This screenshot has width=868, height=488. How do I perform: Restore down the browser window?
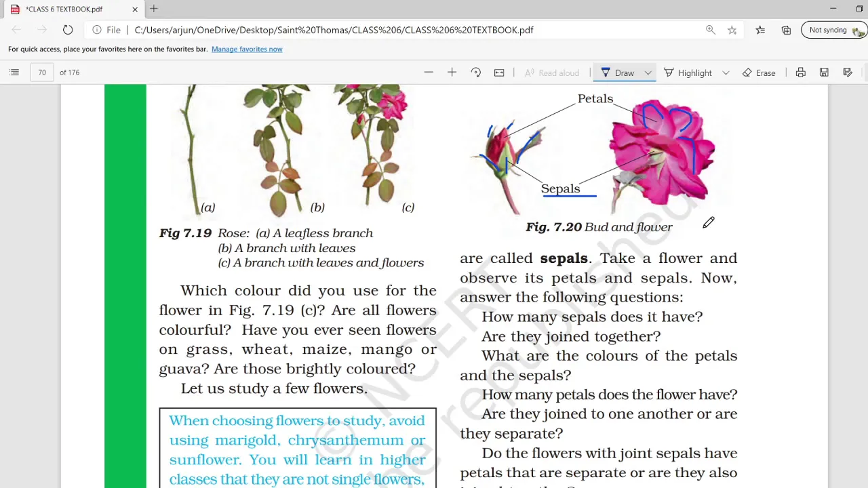pyautogui.click(x=859, y=9)
